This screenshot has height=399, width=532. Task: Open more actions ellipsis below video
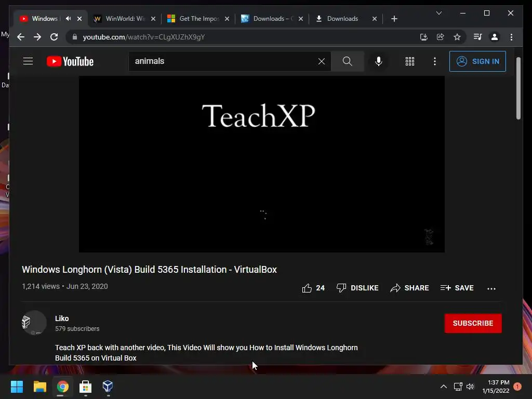(491, 289)
